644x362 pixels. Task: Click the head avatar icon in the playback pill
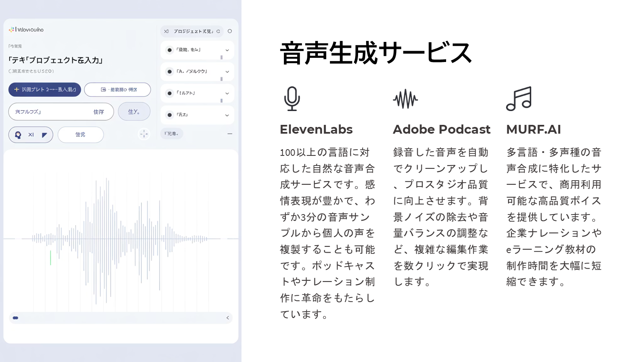point(18,135)
